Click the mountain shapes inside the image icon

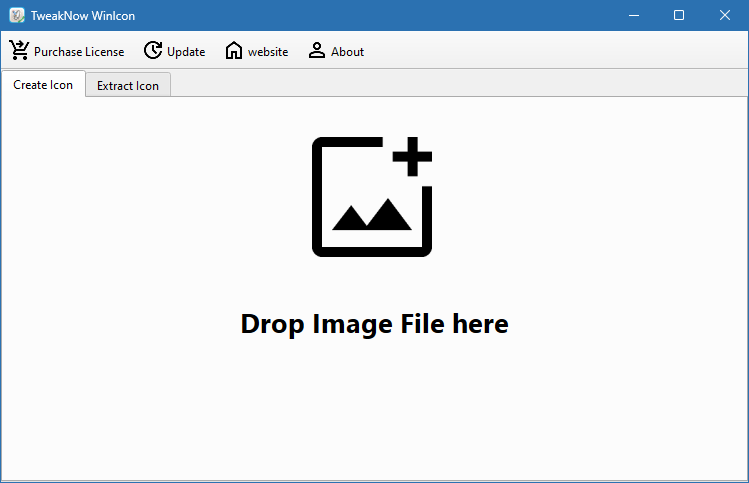click(372, 215)
